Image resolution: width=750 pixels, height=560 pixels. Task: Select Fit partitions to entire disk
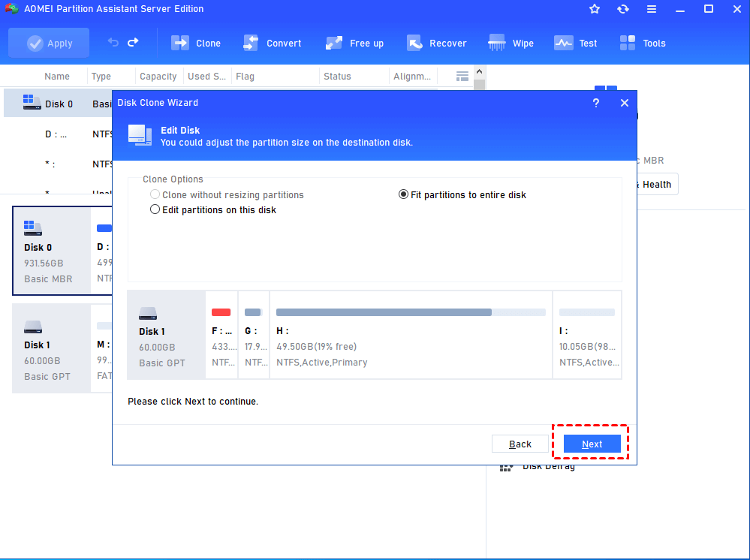coord(462,194)
